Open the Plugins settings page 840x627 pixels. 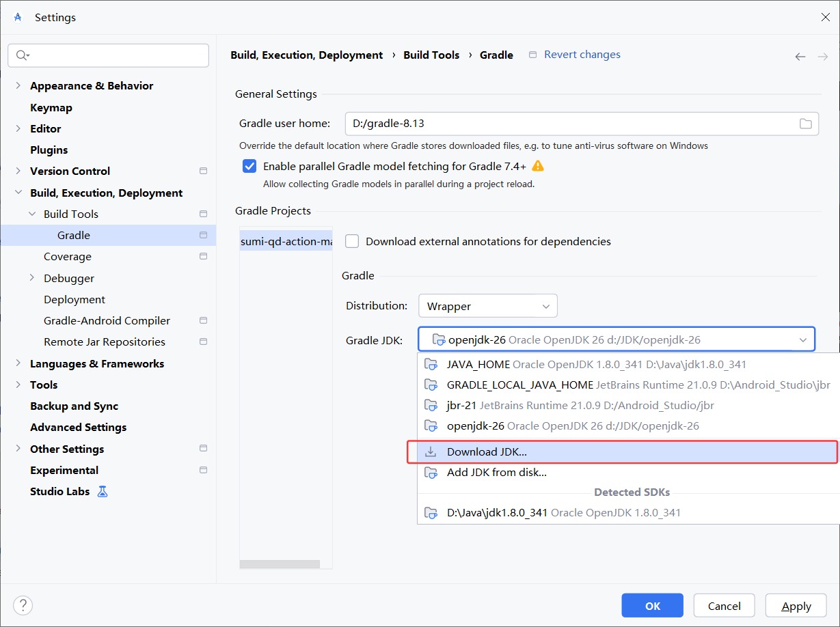pos(49,150)
